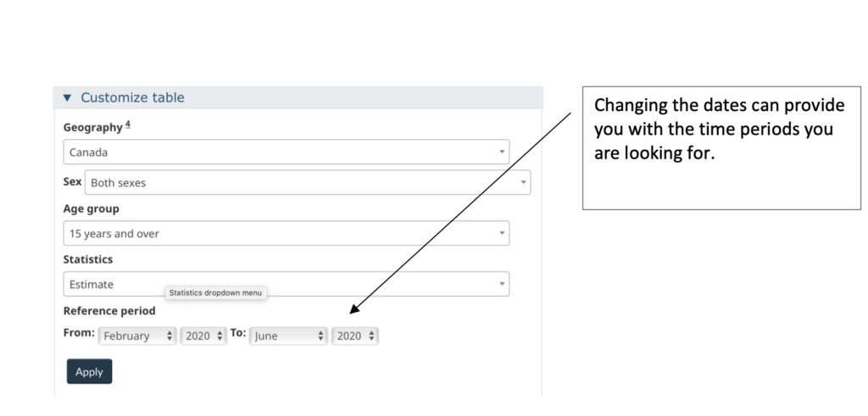Click the Customize table heading text
The width and height of the screenshot is (868, 416).
click(132, 97)
